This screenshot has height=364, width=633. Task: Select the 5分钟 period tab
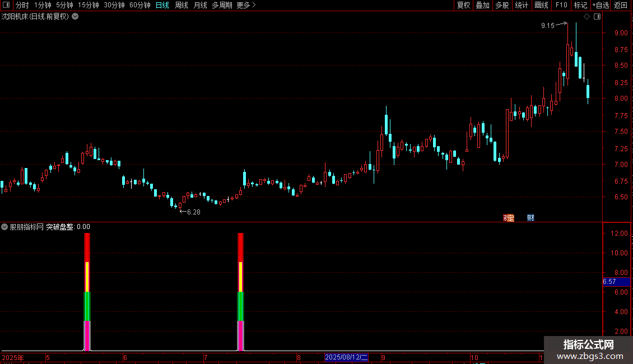point(64,5)
